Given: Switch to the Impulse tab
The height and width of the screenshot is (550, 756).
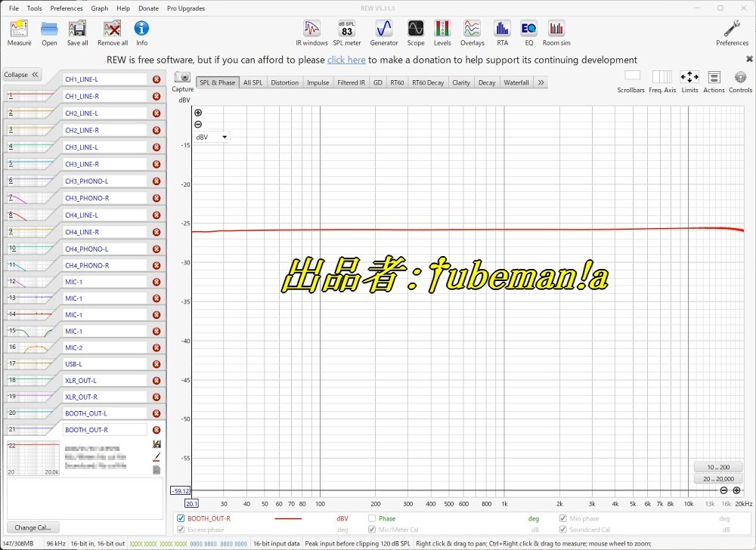Looking at the screenshot, I should [x=318, y=82].
